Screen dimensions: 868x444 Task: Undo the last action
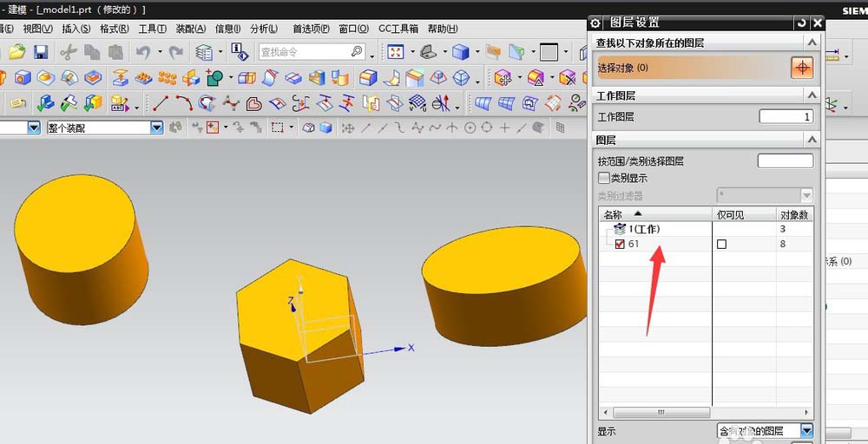143,52
